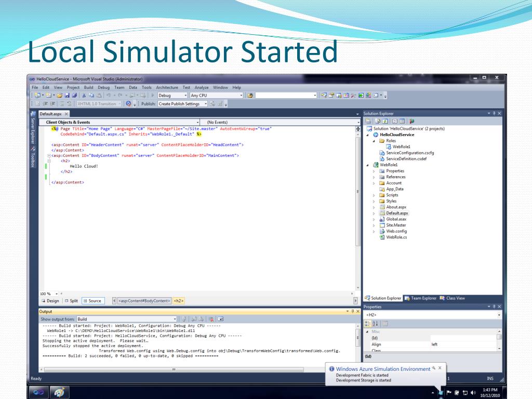The width and height of the screenshot is (532, 399).
Task: Collapse the Misc category in Properties
Action: click(x=367, y=331)
